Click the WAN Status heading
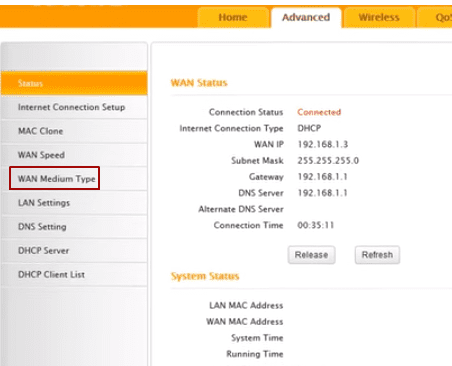The height and width of the screenshot is (366, 452). pyautogui.click(x=199, y=83)
